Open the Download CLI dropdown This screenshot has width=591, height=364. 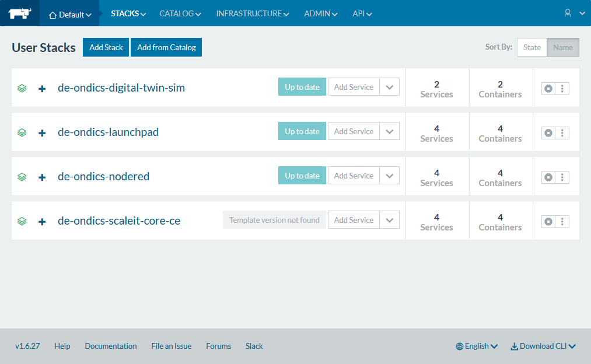coord(543,346)
